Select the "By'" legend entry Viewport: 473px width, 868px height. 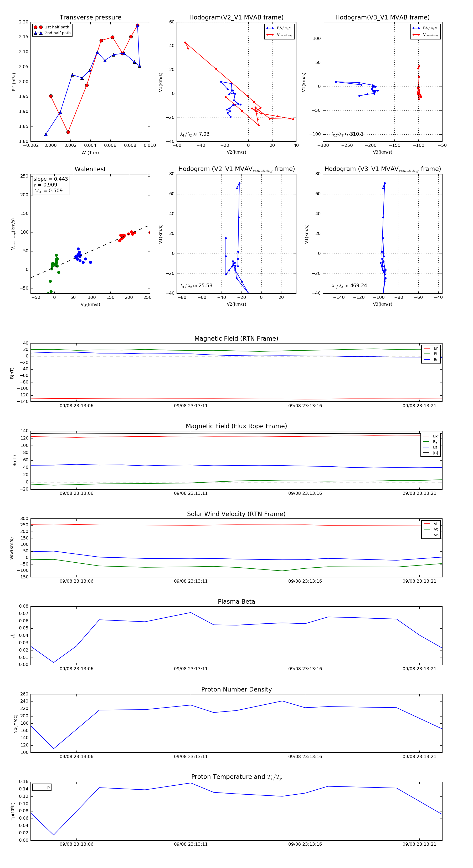(431, 442)
